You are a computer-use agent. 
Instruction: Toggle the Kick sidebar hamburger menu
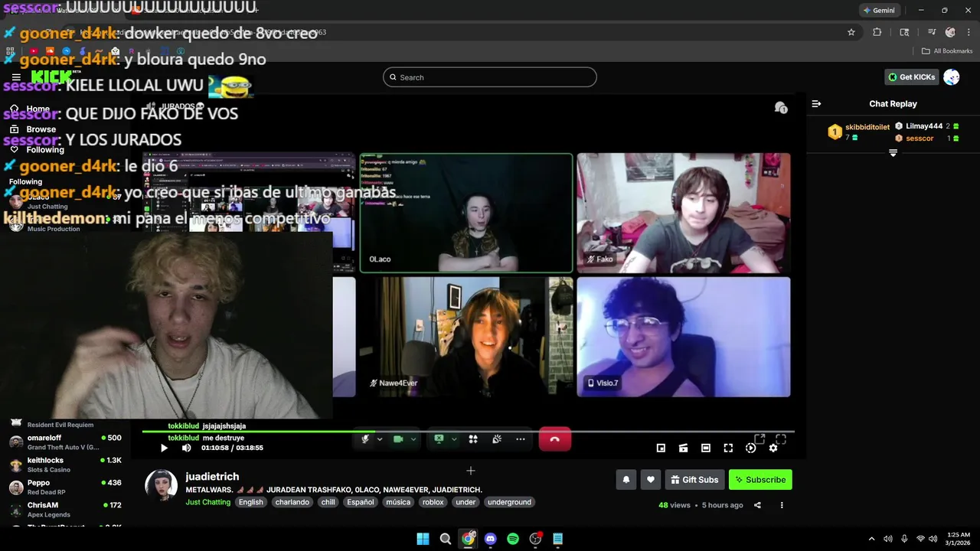[x=16, y=77]
